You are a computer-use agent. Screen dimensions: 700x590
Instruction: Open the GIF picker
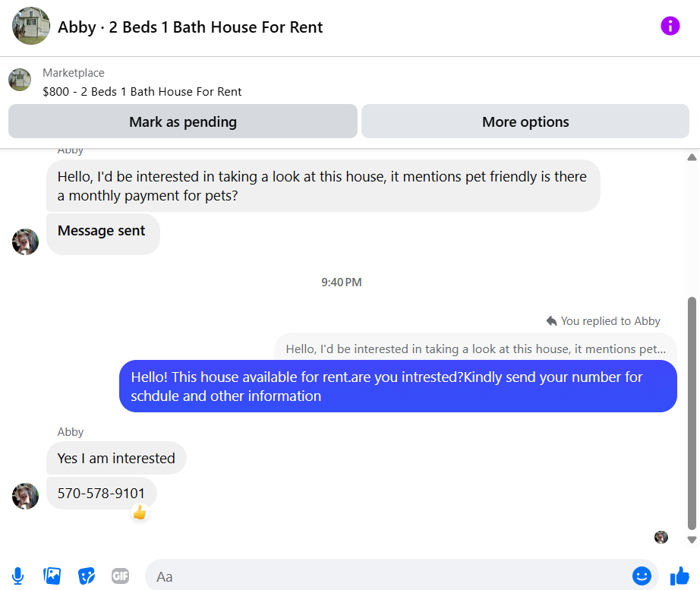tap(120, 576)
